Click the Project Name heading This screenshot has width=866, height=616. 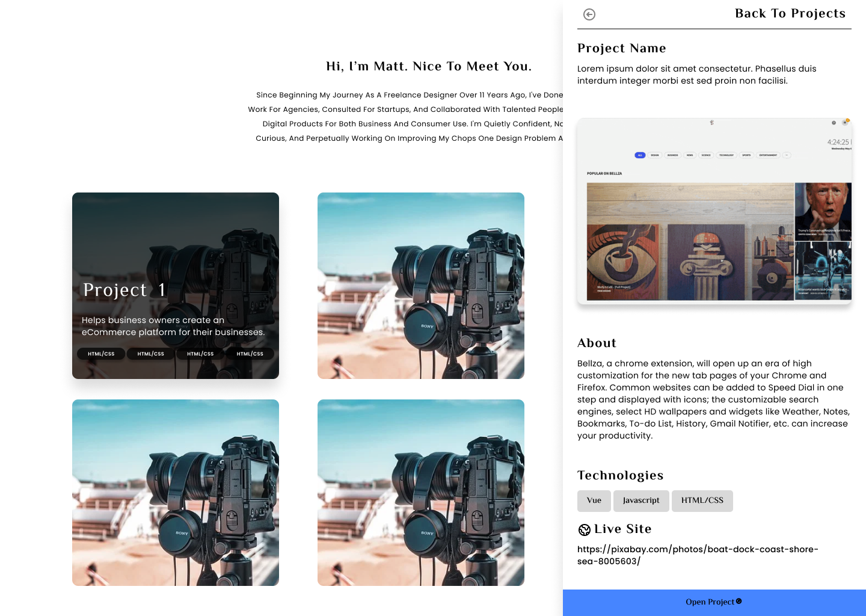(x=622, y=48)
